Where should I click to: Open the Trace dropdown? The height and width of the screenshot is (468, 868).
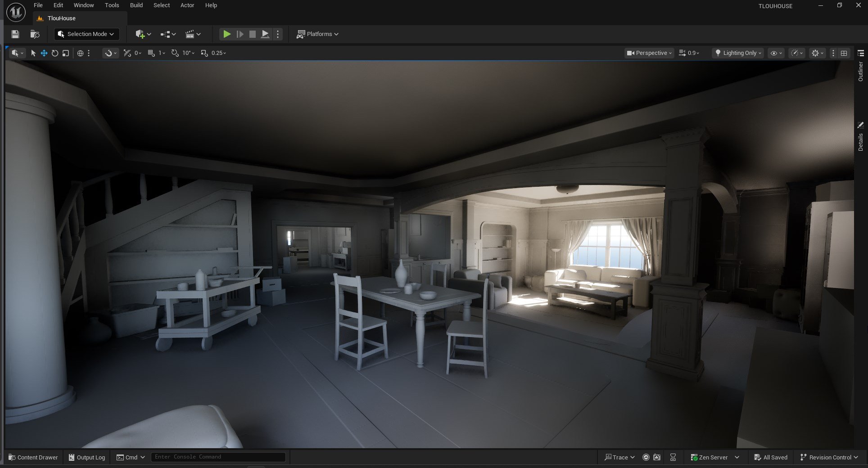click(619, 457)
